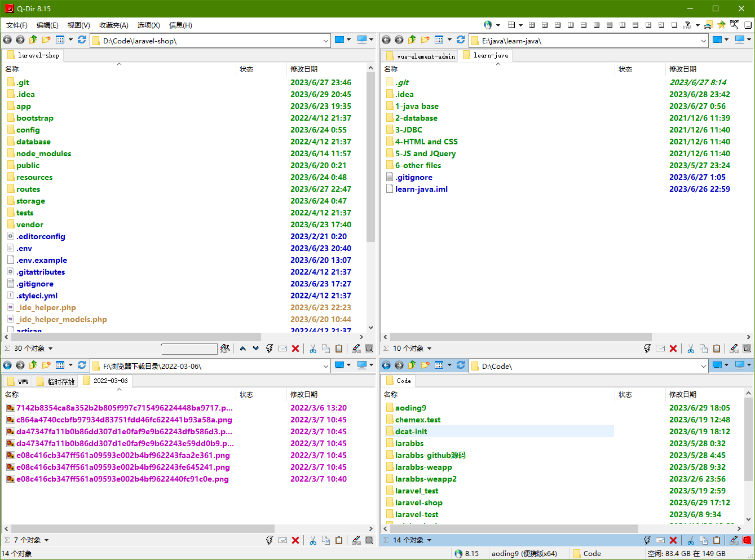
Task: Open view mode dropdown arrow in laravel-shop pane
Action: coord(70,39)
